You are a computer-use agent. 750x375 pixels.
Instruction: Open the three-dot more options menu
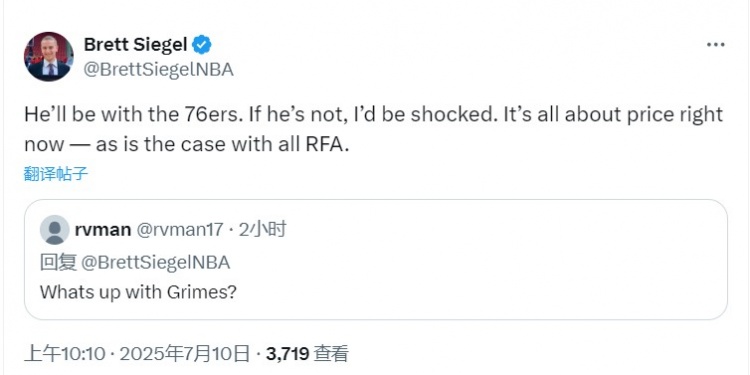tap(716, 45)
